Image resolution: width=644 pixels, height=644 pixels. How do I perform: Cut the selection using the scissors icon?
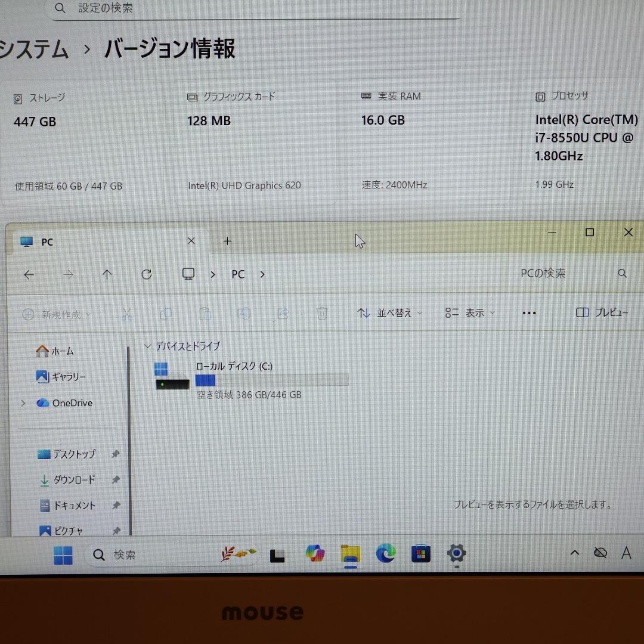126,313
